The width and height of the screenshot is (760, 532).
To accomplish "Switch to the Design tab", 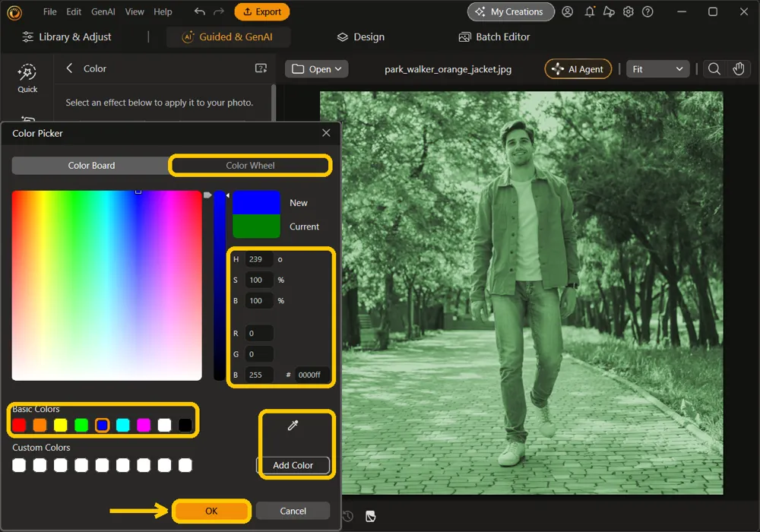I will 361,36.
